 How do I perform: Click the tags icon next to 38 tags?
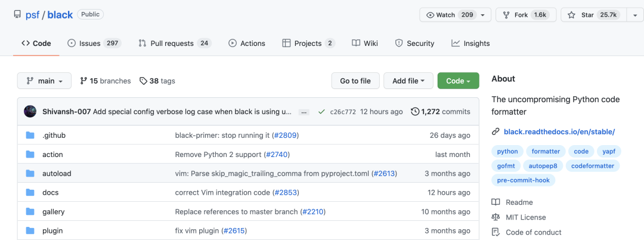coord(143,81)
